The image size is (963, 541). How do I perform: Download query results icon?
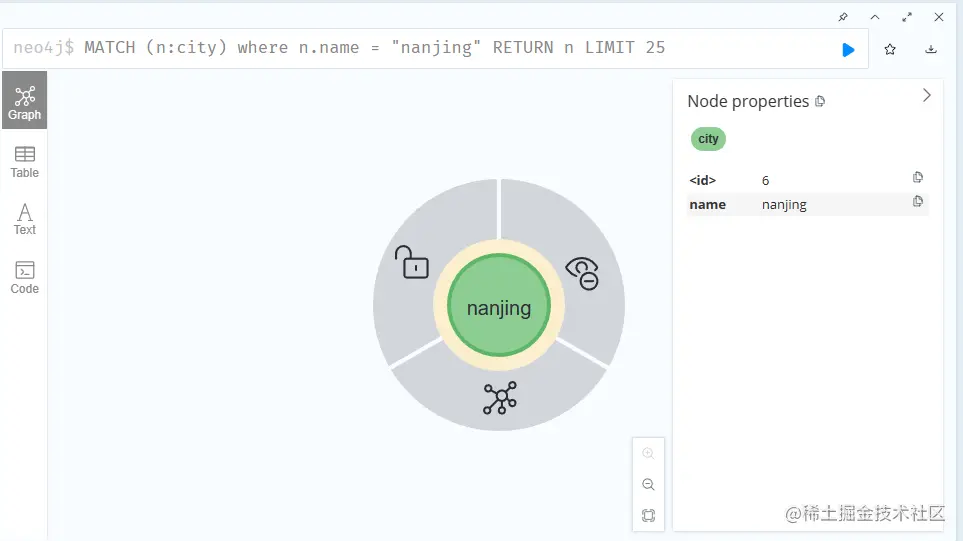tap(931, 49)
